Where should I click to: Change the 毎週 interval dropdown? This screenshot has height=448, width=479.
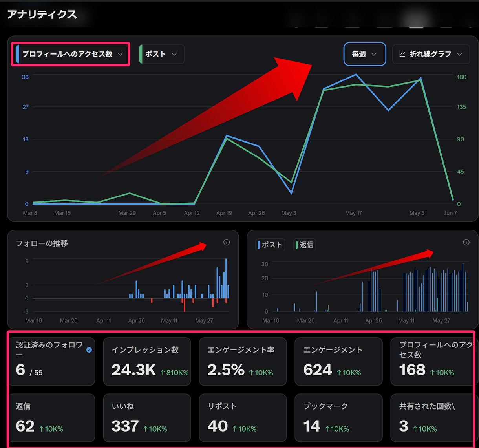pos(364,54)
